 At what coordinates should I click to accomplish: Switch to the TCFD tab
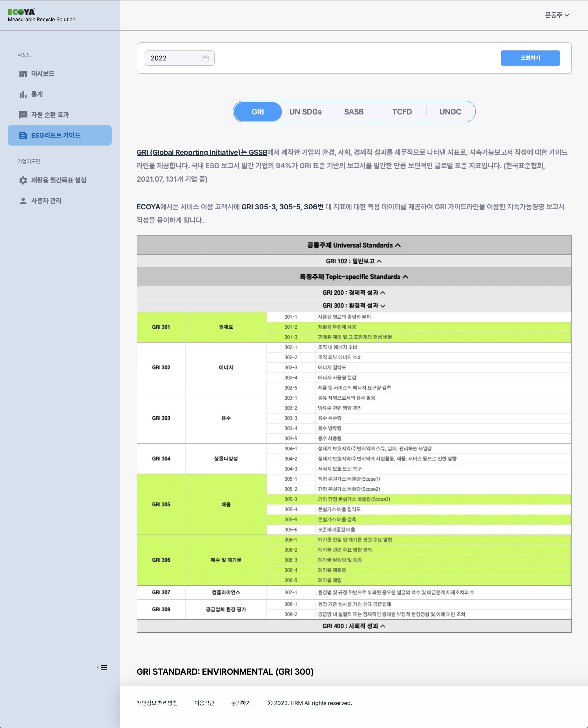pyautogui.click(x=402, y=112)
